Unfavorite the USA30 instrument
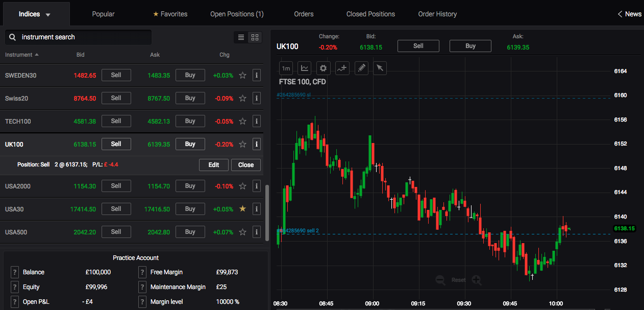 [x=242, y=209]
